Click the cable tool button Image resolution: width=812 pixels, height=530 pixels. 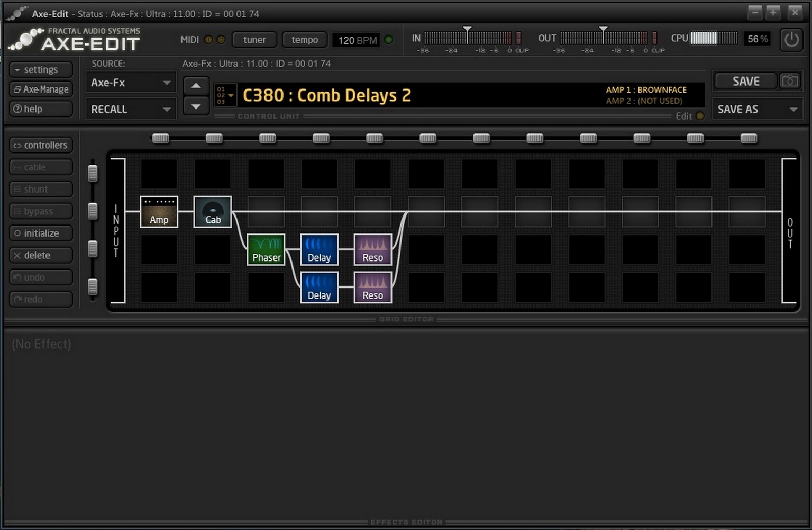pyautogui.click(x=41, y=167)
